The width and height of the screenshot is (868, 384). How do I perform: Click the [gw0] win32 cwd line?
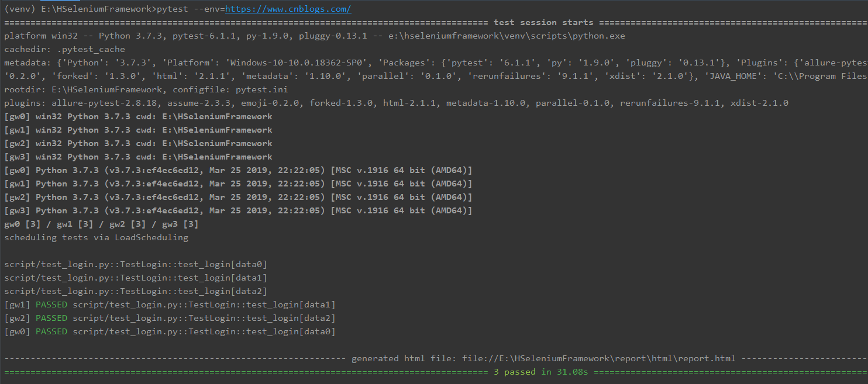pyautogui.click(x=138, y=117)
